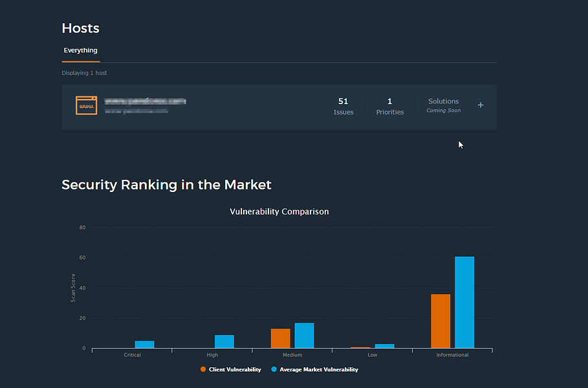This screenshot has height=388, width=588.
Task: Select the orange Medium client bar
Action: (x=281, y=338)
